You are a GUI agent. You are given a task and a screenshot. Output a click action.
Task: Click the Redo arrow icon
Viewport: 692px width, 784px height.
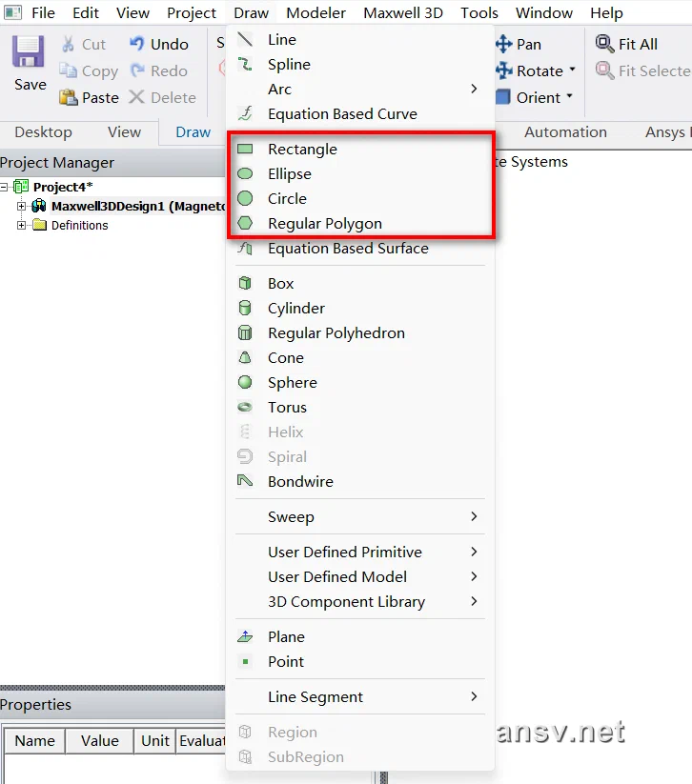(137, 70)
